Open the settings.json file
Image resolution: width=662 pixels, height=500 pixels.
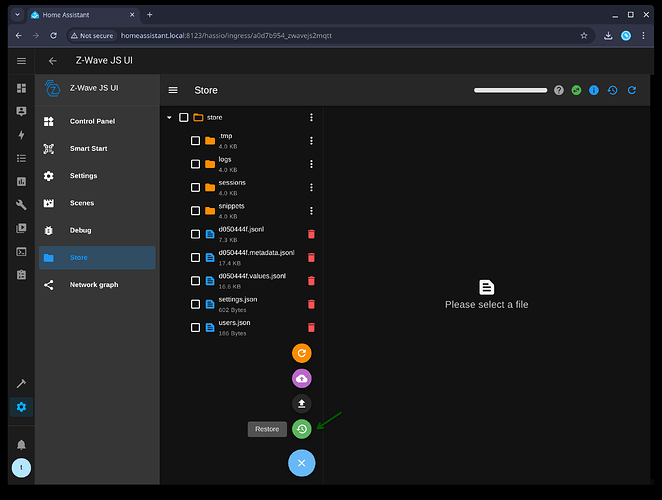pyautogui.click(x=238, y=299)
